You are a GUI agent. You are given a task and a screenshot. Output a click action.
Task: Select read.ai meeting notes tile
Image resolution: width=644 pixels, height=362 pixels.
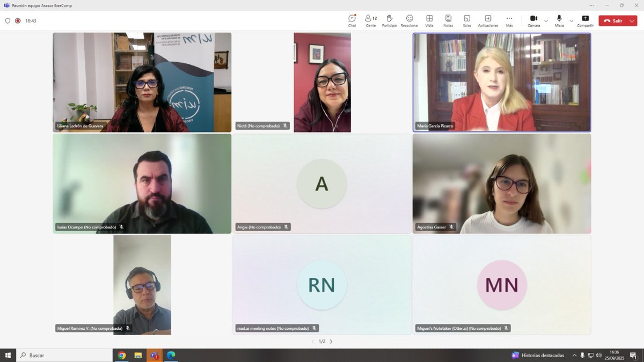(x=322, y=285)
